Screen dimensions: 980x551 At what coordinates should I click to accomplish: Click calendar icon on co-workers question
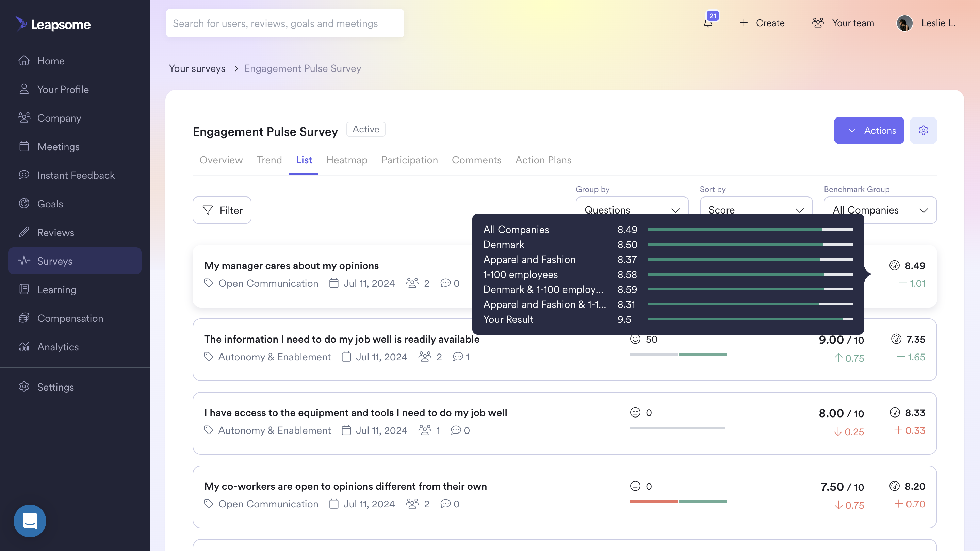(x=333, y=503)
